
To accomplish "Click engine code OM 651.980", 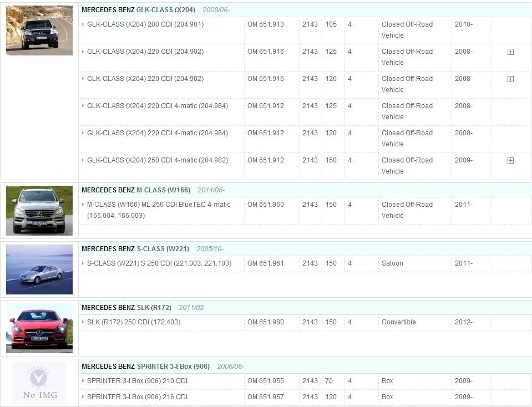I will (266, 322).
